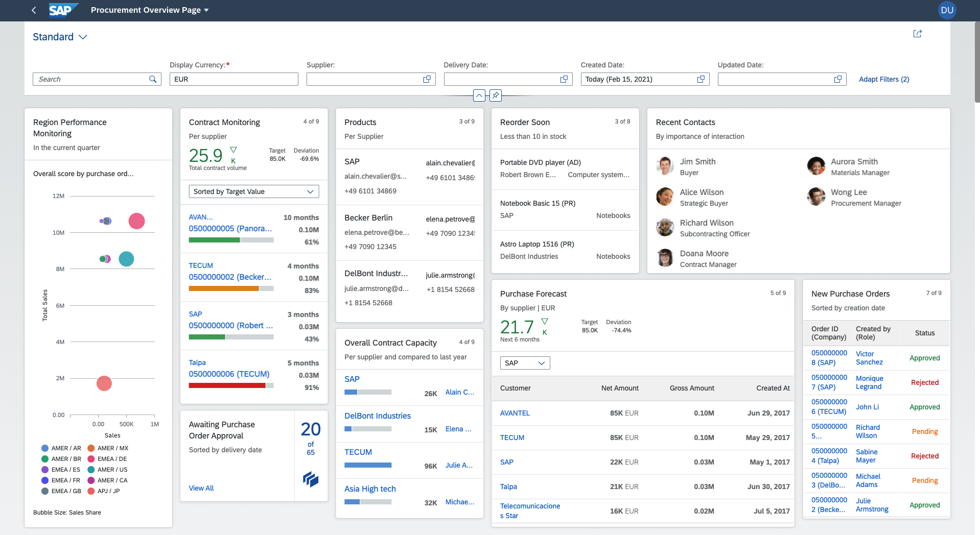Click Talpa contract red progress bar
The height and width of the screenshot is (535, 980).
coord(227,385)
